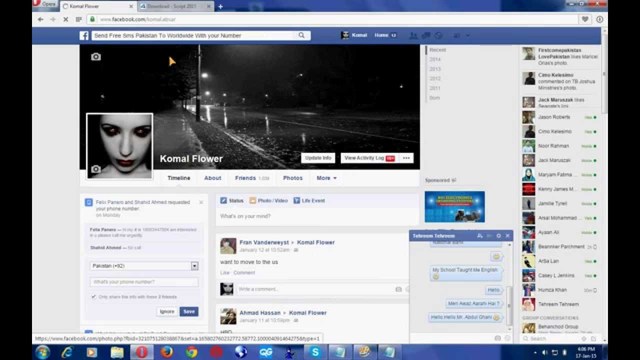Open a new browser tab with plus
Screen dimensions: 640x360
tap(220, 7)
